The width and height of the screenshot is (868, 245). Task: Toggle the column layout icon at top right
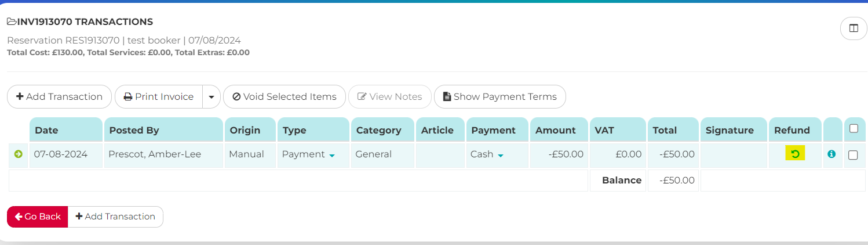click(x=853, y=28)
